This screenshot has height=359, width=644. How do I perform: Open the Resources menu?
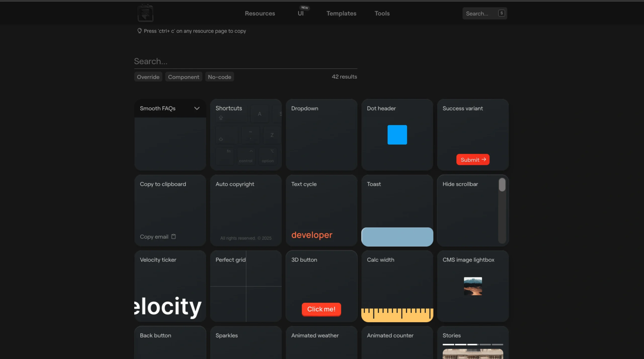pyautogui.click(x=260, y=13)
